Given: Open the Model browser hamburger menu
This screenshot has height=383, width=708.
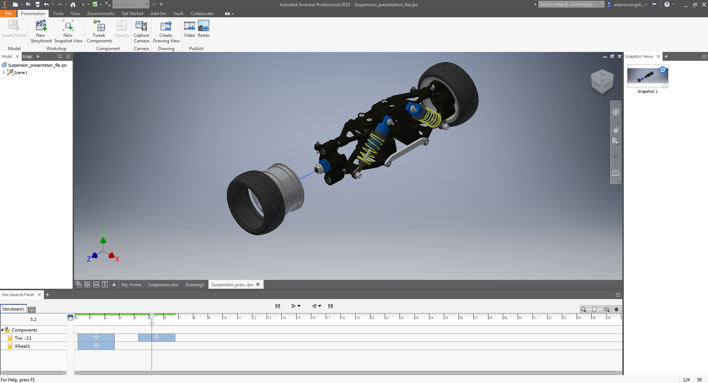Looking at the screenshot, I should tap(68, 56).
